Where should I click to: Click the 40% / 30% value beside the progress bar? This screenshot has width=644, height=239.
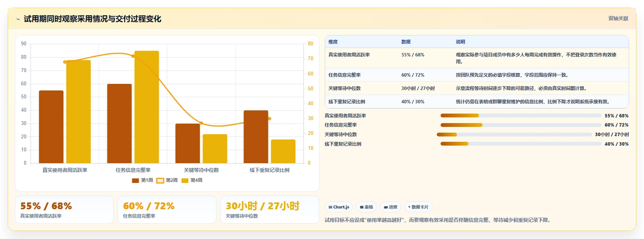617,144
